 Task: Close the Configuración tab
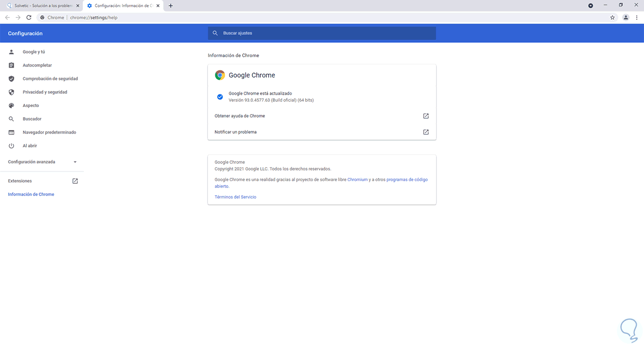pos(158,6)
